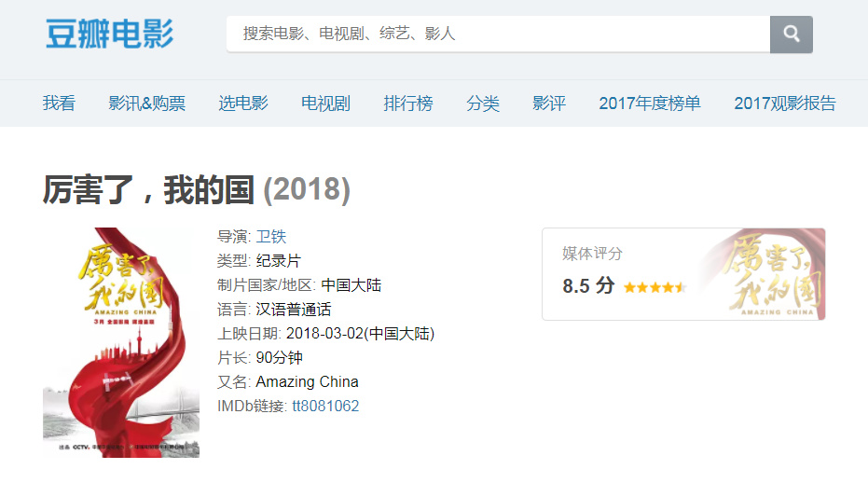The width and height of the screenshot is (868, 497).
Task: Focus the 搜索电影、电视剧 search field
Action: coord(498,35)
